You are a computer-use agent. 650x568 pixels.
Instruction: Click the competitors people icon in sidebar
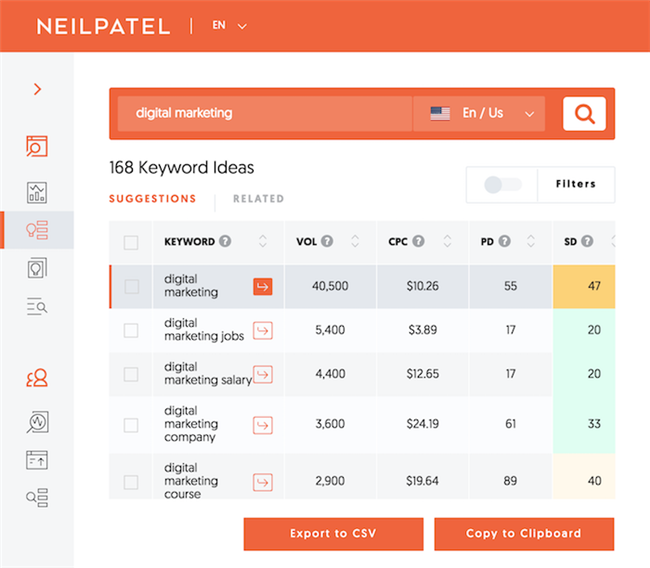(x=37, y=378)
